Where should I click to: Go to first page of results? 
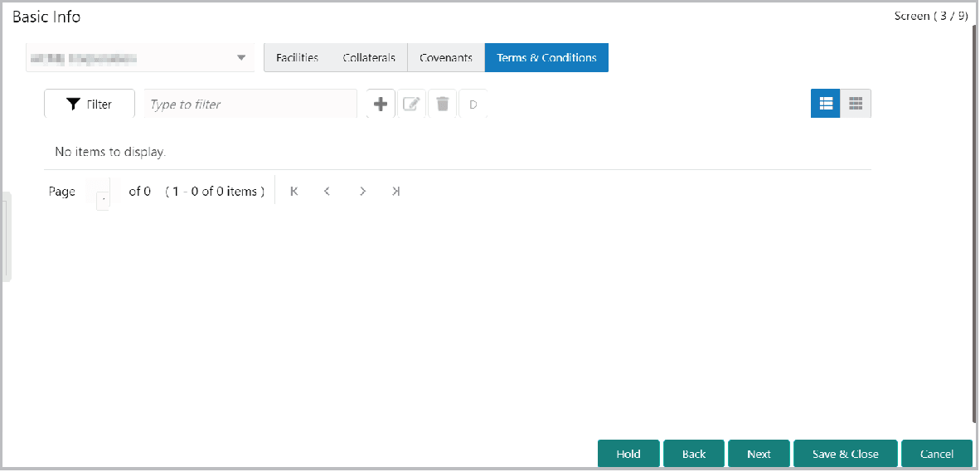294,192
